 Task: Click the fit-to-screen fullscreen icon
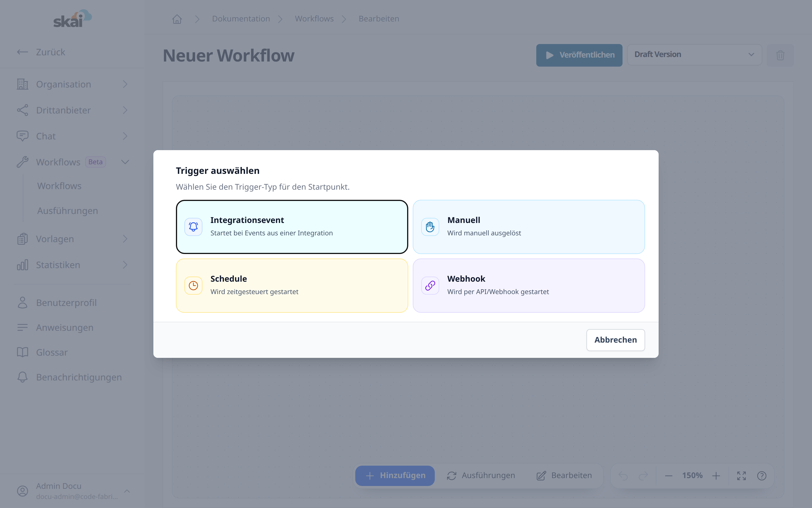[x=742, y=476]
